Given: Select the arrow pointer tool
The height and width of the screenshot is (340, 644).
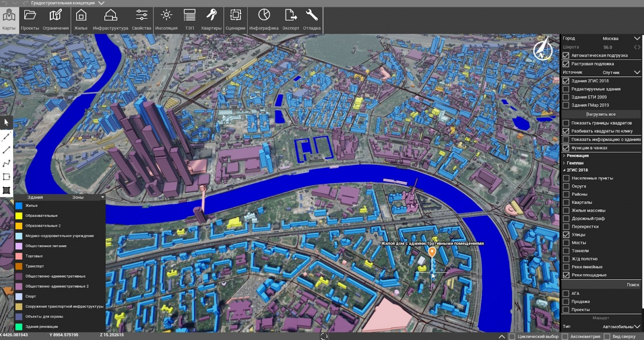Looking at the screenshot, I should (x=6, y=123).
